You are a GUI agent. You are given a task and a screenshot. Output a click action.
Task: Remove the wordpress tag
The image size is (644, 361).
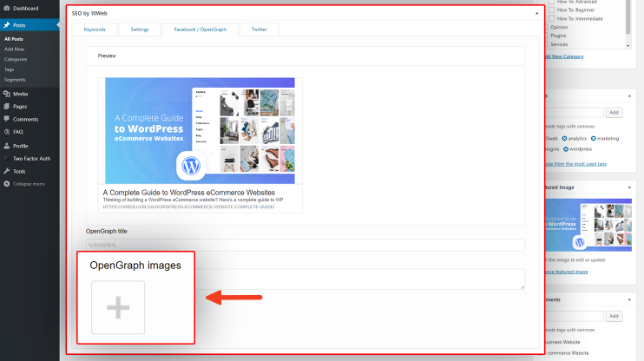566,149
